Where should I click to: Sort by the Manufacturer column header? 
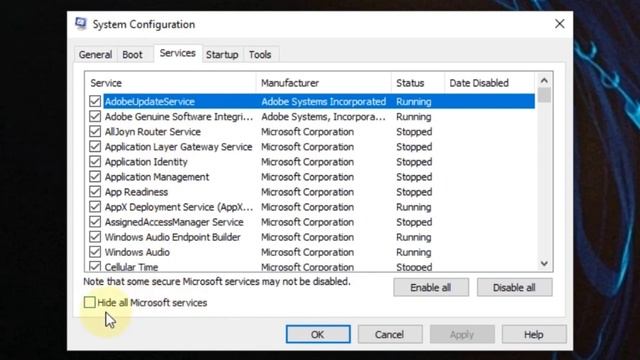tap(324, 83)
